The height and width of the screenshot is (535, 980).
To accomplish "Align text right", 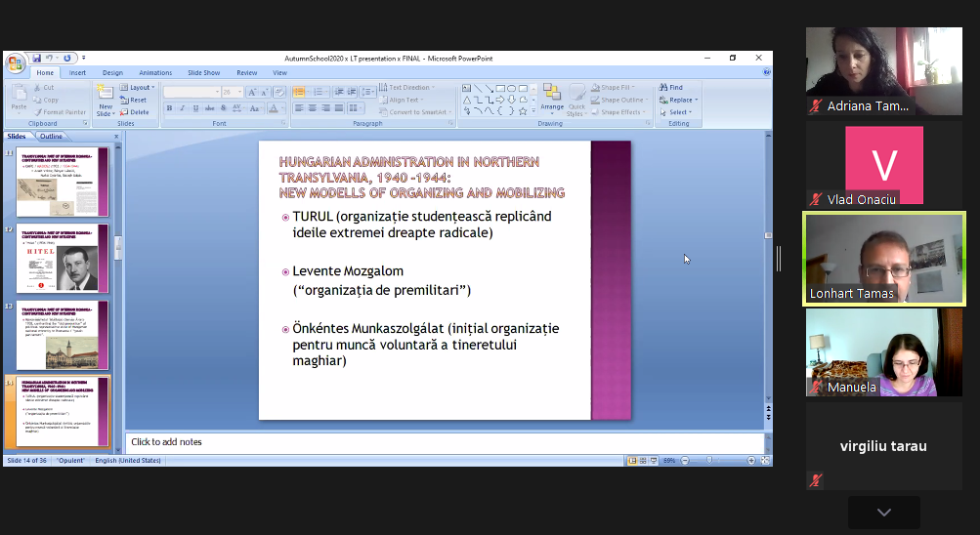I will (x=325, y=108).
